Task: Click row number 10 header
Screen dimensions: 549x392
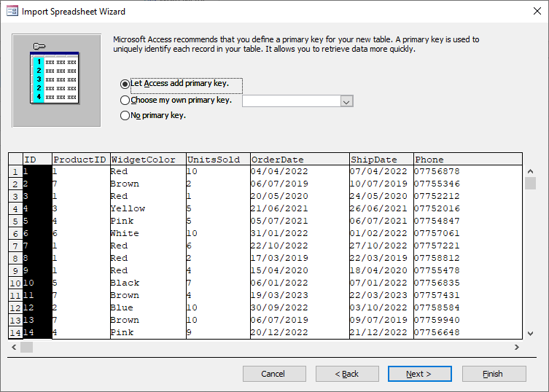Action: [x=15, y=283]
